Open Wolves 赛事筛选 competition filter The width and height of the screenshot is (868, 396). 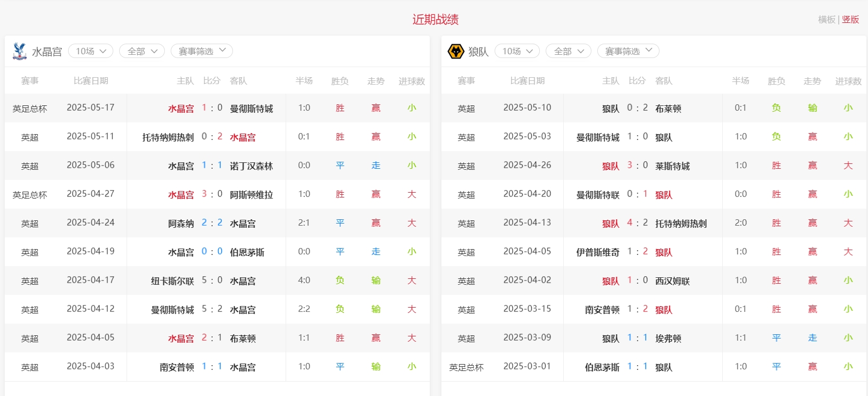click(628, 51)
